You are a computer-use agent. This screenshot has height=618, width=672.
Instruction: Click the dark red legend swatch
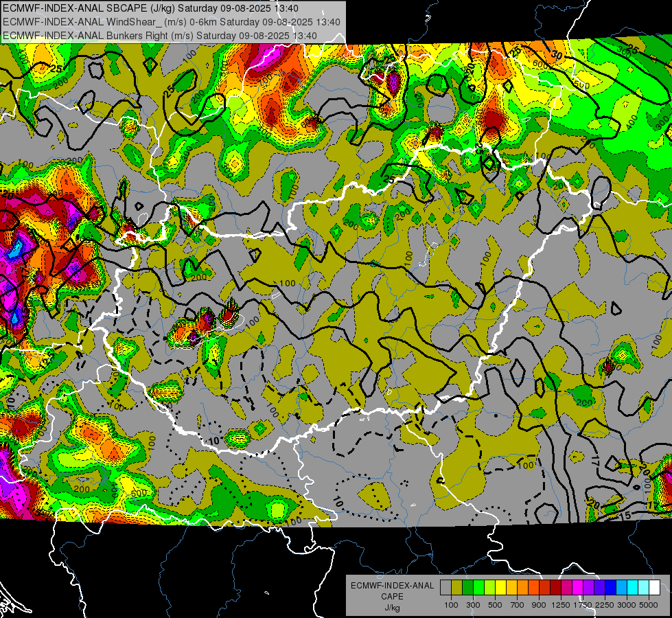click(x=556, y=587)
